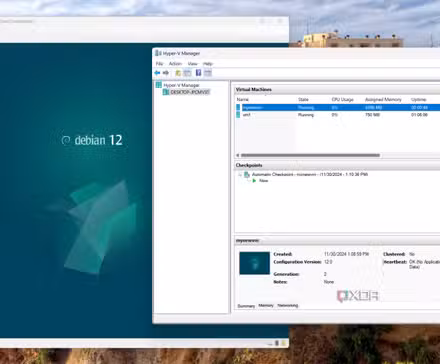Click the forward arrow in the toolbar

click(166, 73)
